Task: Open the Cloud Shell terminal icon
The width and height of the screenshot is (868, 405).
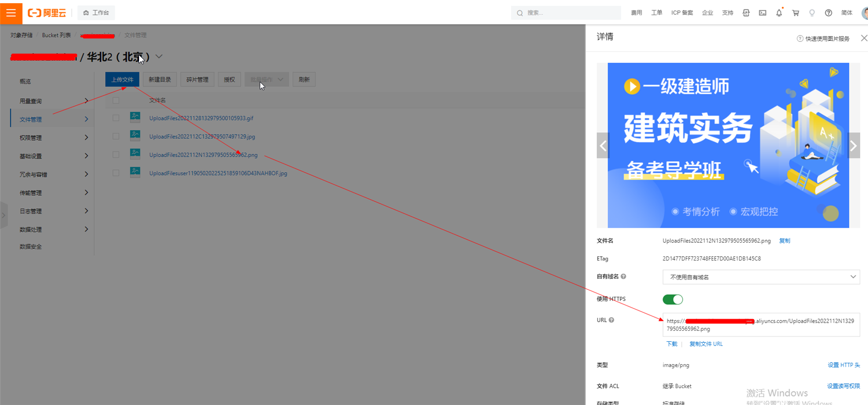Action: click(x=762, y=13)
